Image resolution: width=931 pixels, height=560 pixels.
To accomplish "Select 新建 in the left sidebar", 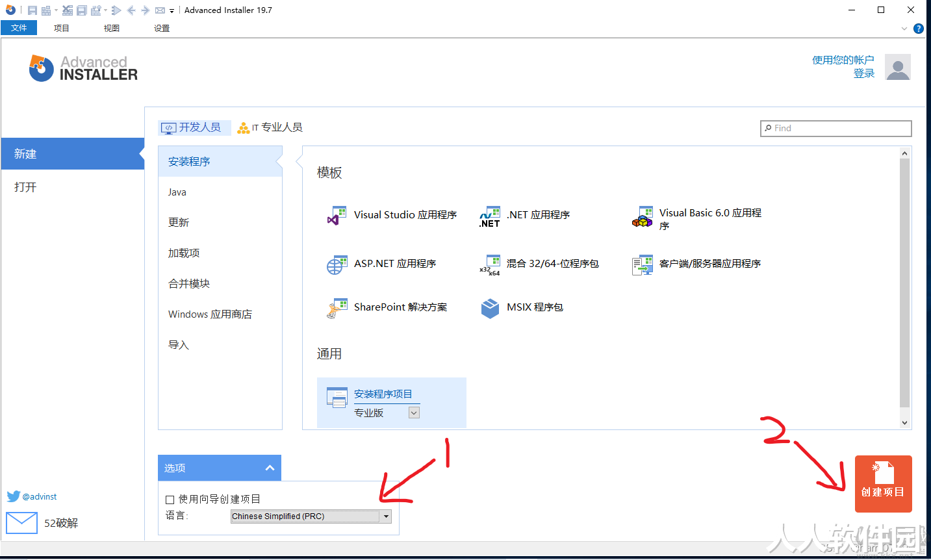I will (72, 154).
